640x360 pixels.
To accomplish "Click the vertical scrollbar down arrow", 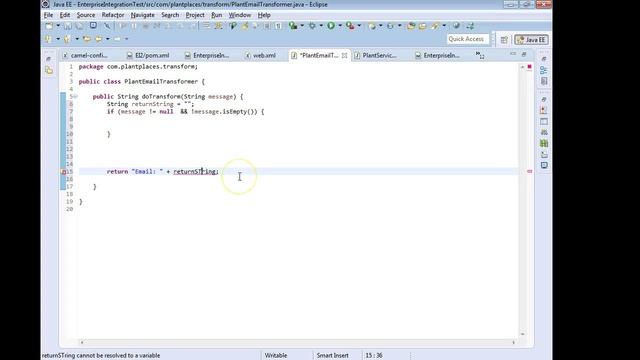I will [x=522, y=334].
